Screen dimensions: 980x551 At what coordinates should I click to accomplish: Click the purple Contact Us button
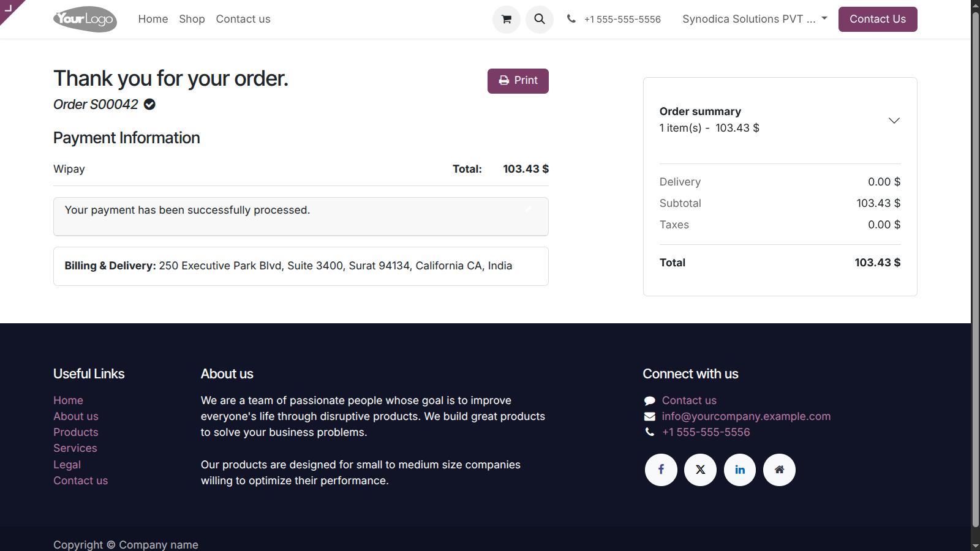878,19
